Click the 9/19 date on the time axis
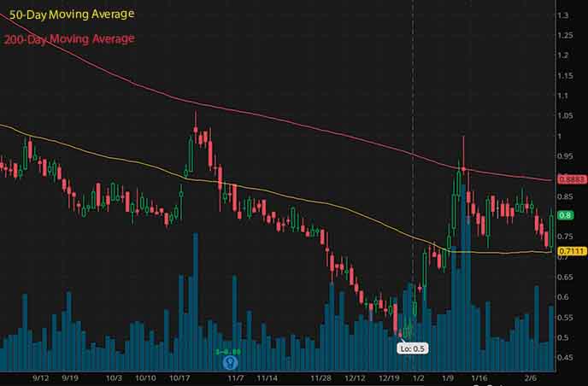The width and height of the screenshot is (588, 386). [70, 378]
